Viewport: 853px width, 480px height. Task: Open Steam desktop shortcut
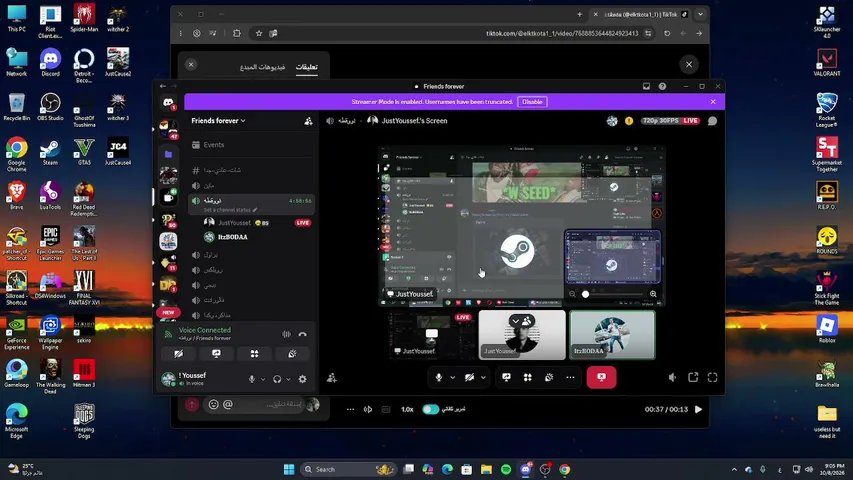click(50, 152)
